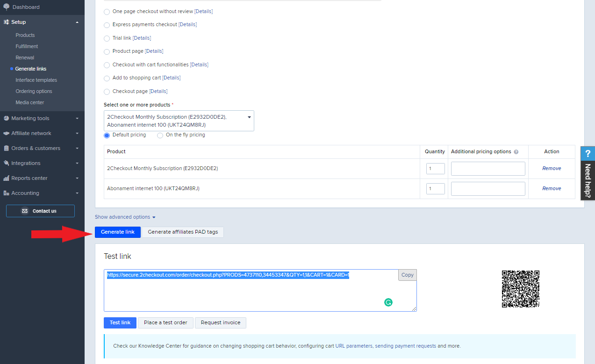Click the Request invoice button
Screen dimensions: 595x364
coord(221,322)
